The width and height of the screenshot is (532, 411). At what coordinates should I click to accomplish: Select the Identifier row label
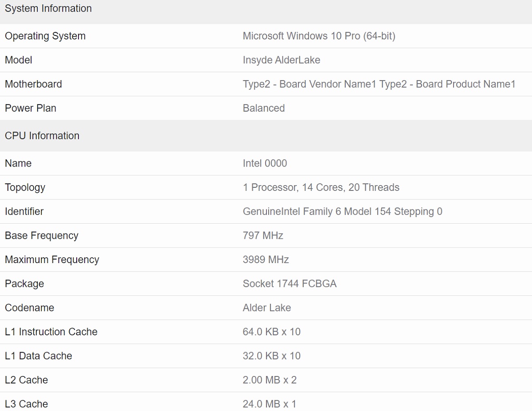24,211
